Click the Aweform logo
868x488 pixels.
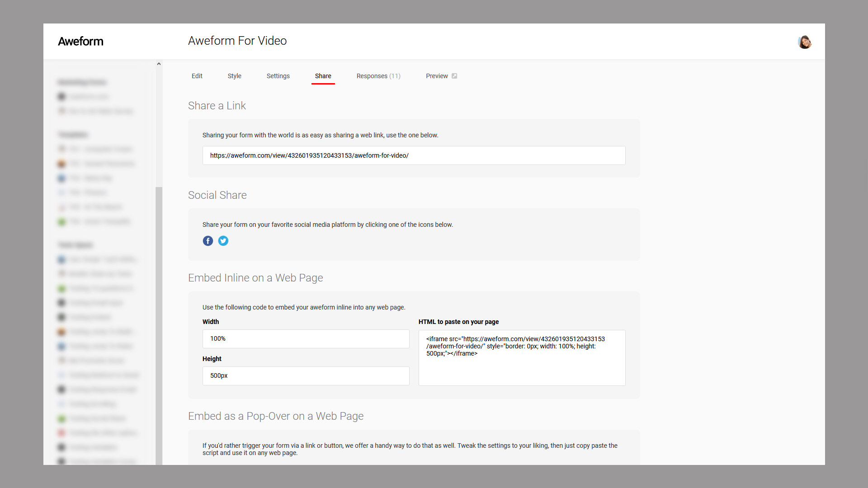80,41
